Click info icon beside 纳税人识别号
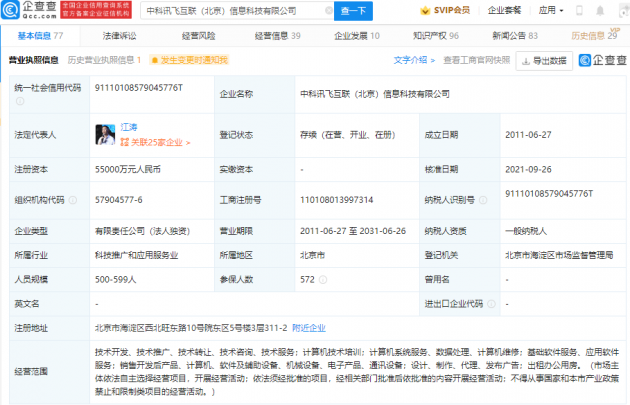Image resolution: width=630 pixels, height=405 pixels. (483, 200)
